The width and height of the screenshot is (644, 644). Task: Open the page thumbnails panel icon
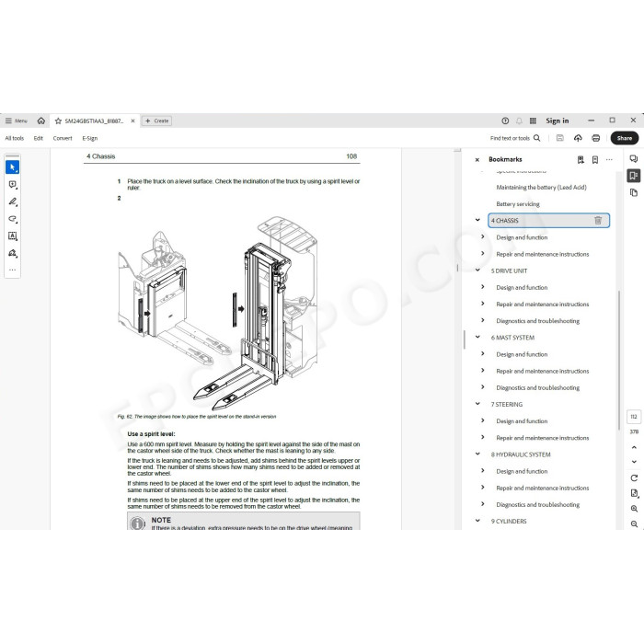coord(633,192)
